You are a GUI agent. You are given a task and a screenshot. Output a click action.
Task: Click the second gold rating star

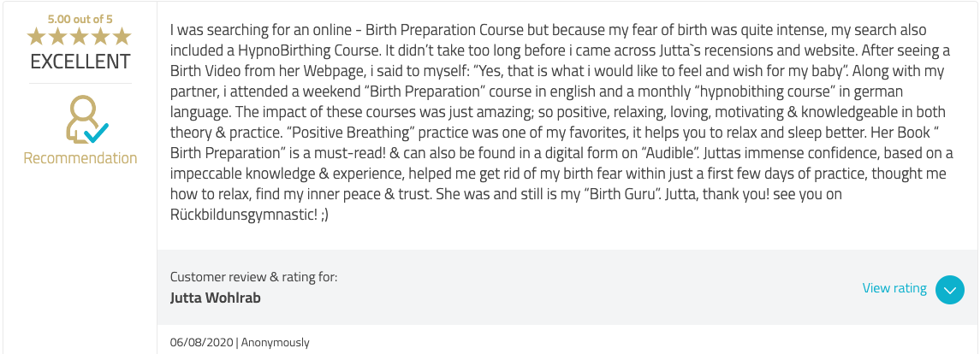point(58,36)
